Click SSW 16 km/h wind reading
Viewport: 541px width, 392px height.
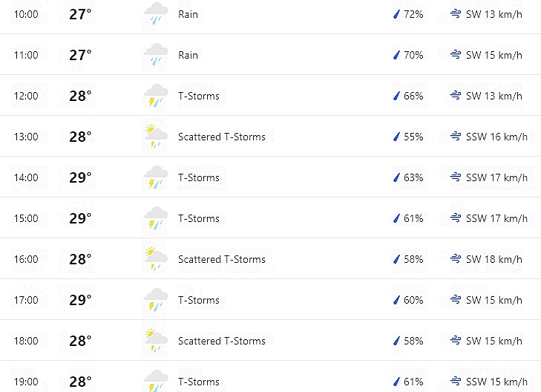(496, 137)
